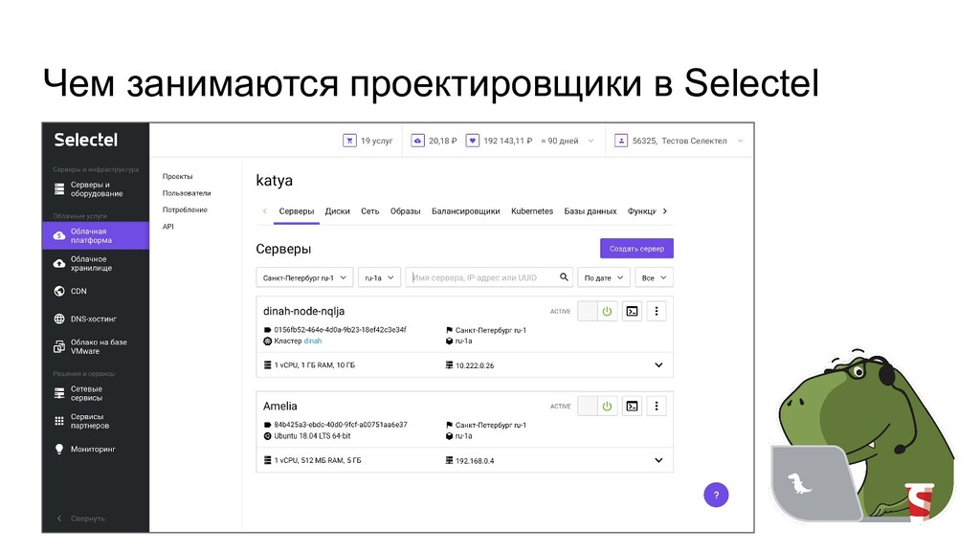Screen dimensions: 980x551
Task: Click Создать сервер button
Action: pyautogui.click(x=636, y=248)
